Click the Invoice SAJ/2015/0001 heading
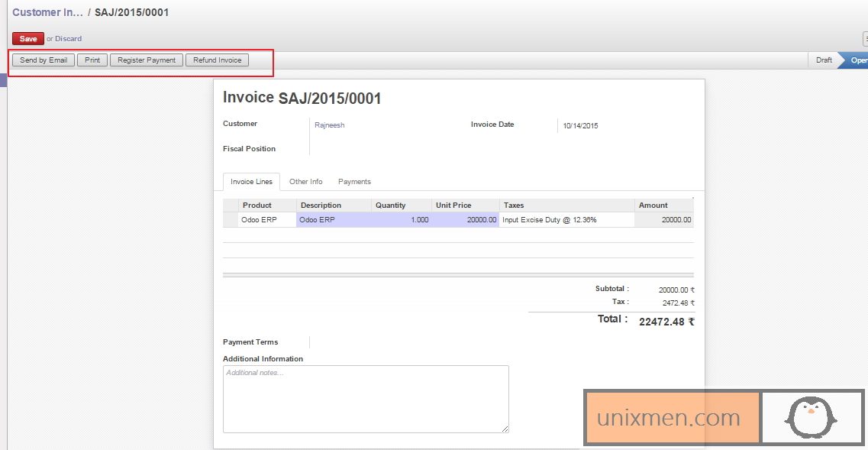 click(302, 98)
